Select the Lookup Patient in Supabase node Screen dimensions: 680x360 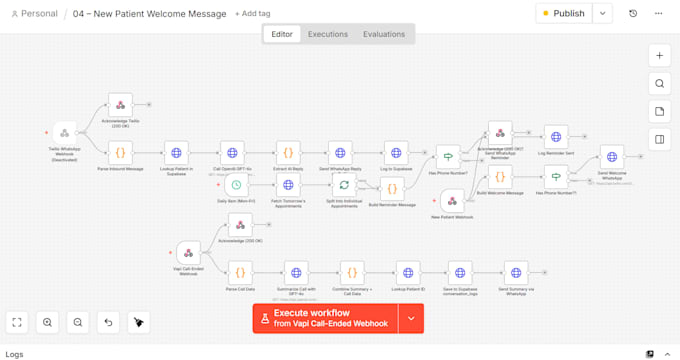click(177, 153)
